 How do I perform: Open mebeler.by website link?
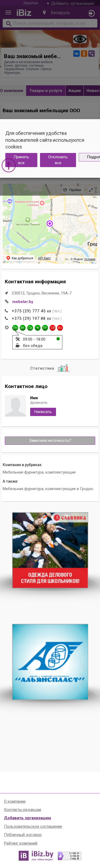coord(23,302)
